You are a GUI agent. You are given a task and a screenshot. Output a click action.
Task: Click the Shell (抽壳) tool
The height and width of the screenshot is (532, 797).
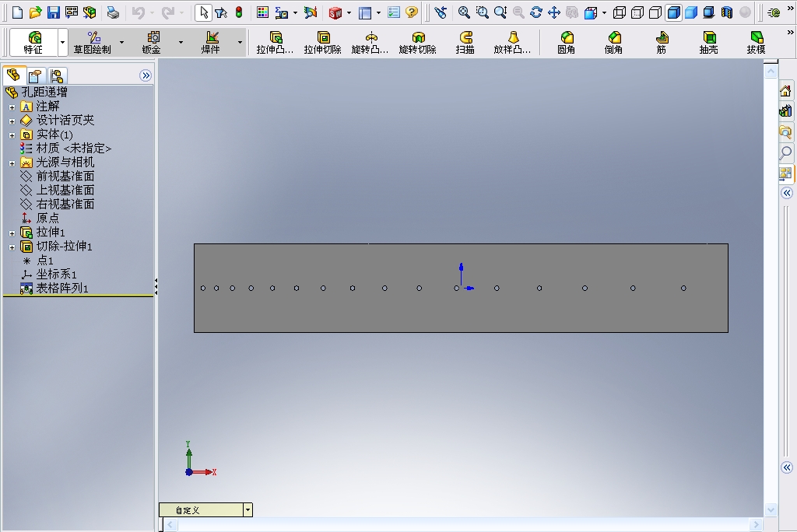708,42
